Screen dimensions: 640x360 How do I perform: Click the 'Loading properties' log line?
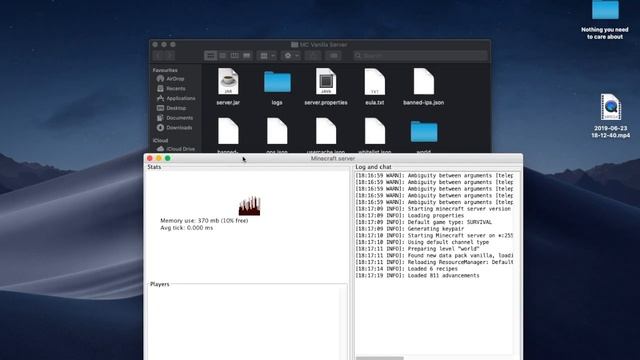(409, 216)
